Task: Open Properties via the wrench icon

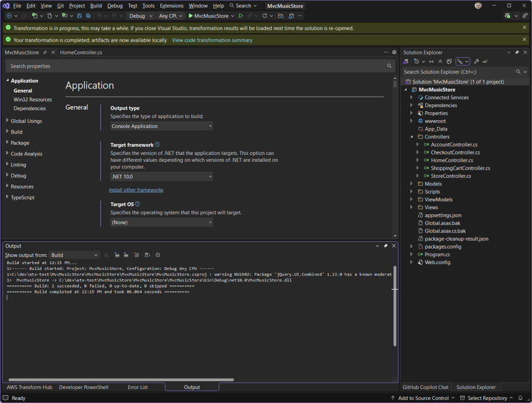Action: coord(477,62)
